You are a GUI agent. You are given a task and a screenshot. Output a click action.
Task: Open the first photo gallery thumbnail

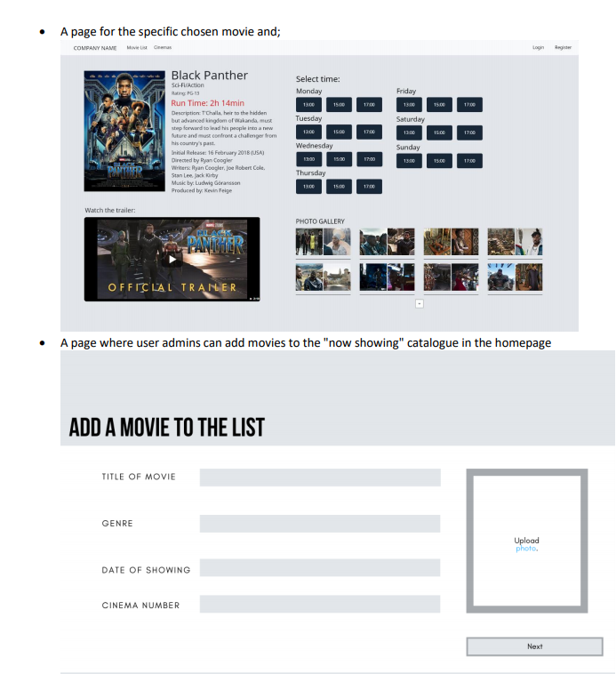pos(323,242)
